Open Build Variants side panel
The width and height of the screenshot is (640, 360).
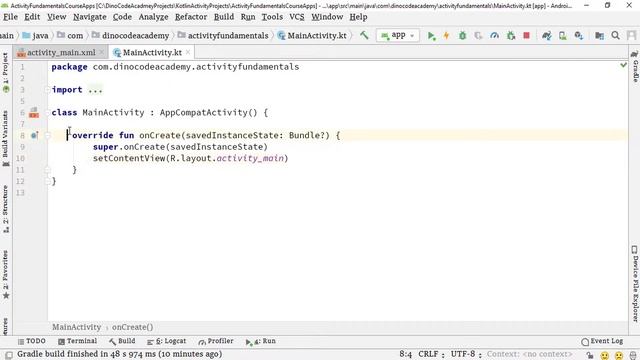tap(6, 138)
